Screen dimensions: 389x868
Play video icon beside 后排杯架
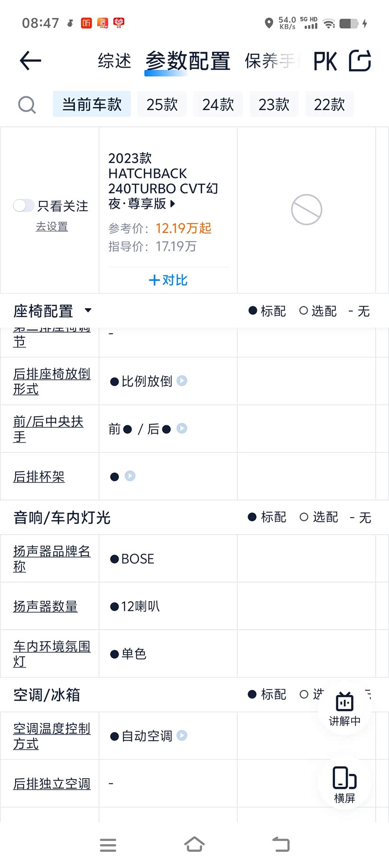130,476
